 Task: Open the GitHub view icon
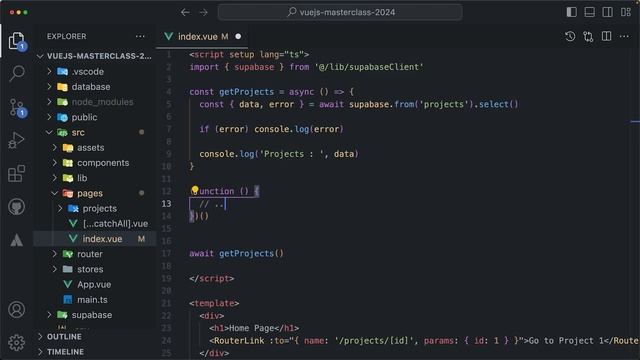(17, 207)
